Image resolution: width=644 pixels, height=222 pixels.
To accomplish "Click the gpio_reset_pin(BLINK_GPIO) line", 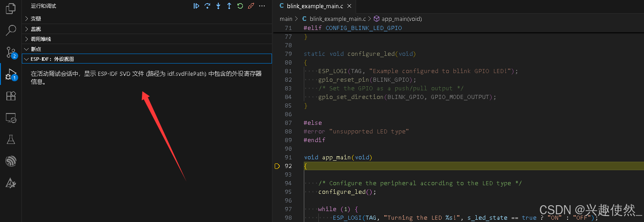I will point(367,80).
